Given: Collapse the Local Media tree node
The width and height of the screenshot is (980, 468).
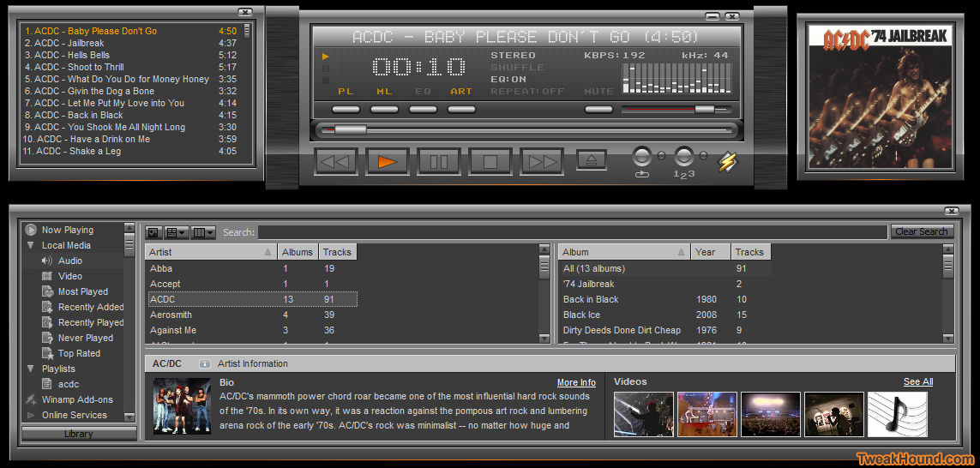Looking at the screenshot, I should click(x=31, y=245).
